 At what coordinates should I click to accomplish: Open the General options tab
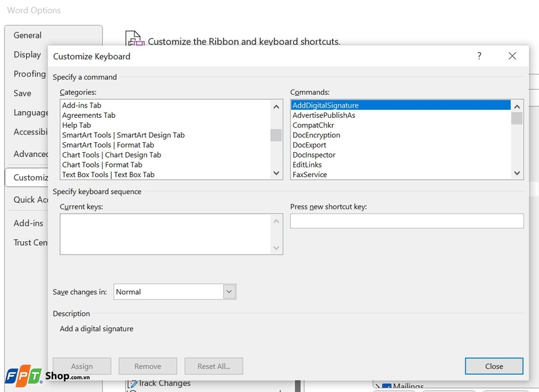click(28, 36)
